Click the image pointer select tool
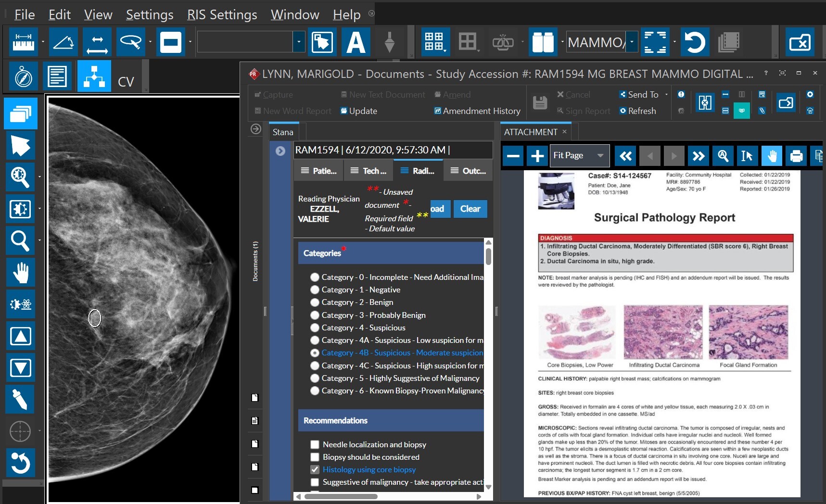Viewport: 826px width, 504px height. [322, 42]
